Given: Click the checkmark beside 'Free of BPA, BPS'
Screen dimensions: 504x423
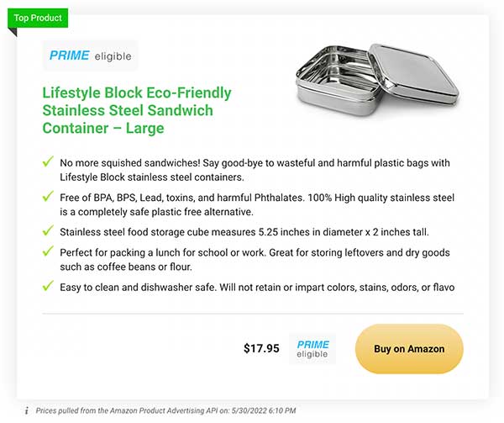Looking at the screenshot, I should click(48, 196).
